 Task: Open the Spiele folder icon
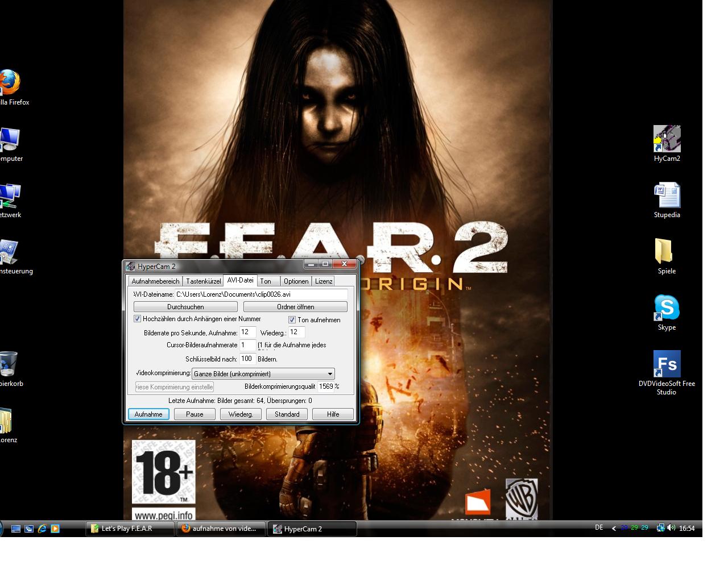tap(667, 256)
